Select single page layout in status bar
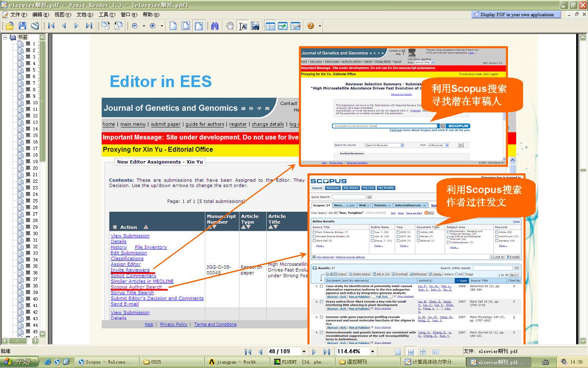 pyautogui.click(x=398, y=352)
